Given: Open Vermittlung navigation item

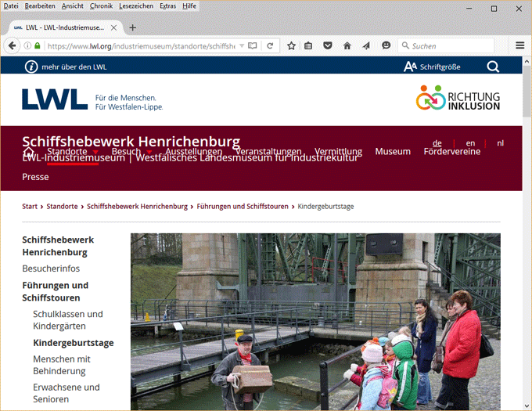Looking at the screenshot, I should pos(338,151).
